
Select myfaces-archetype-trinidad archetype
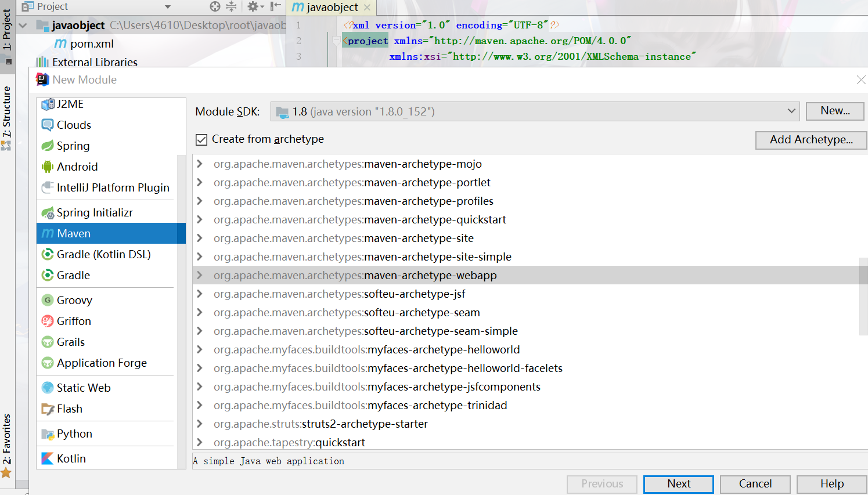tap(526, 405)
